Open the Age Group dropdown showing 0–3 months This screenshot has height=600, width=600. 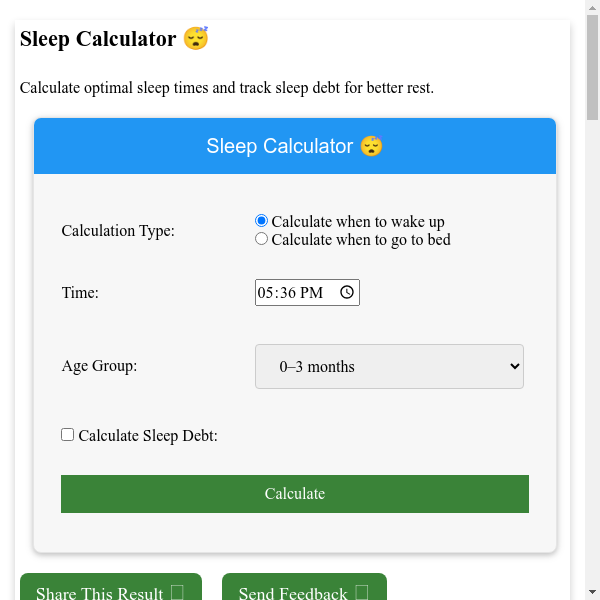click(x=389, y=367)
